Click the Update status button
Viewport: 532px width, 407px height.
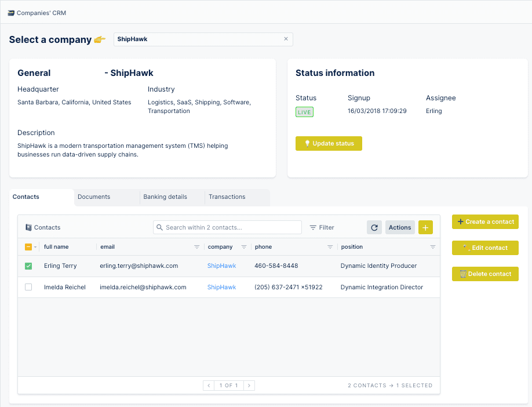pos(329,144)
